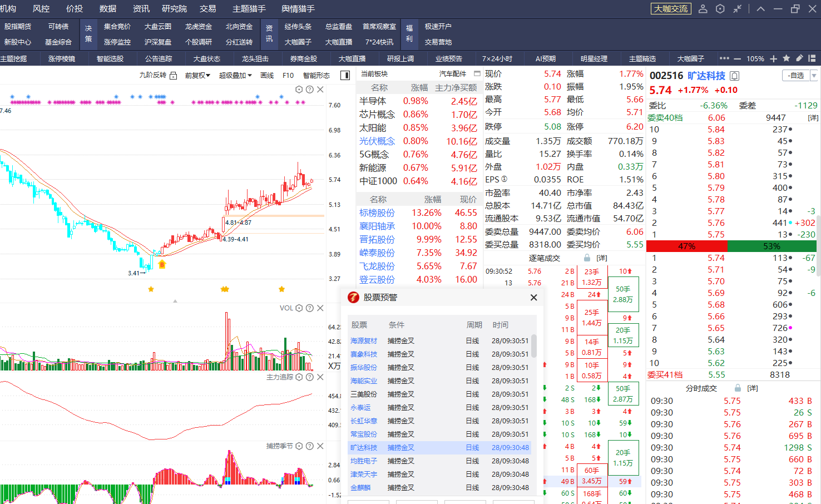This screenshot has height=504, width=821.
Task: Open 智能形态 in chart toolbar
Action: click(316, 75)
